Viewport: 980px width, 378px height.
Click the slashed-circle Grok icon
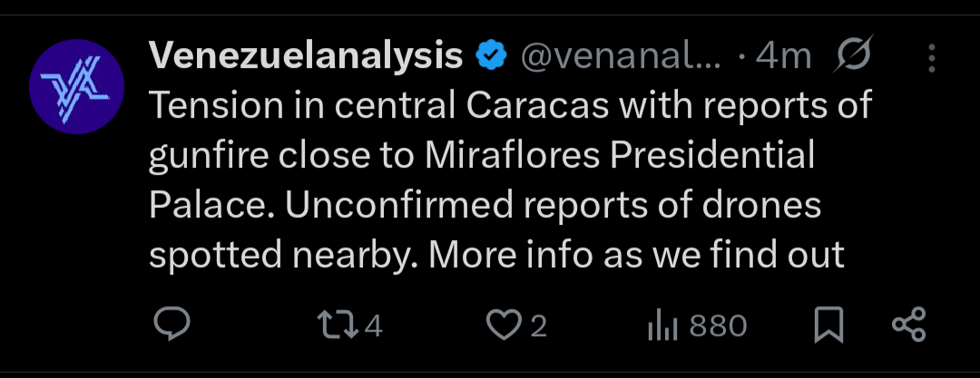pos(852,57)
